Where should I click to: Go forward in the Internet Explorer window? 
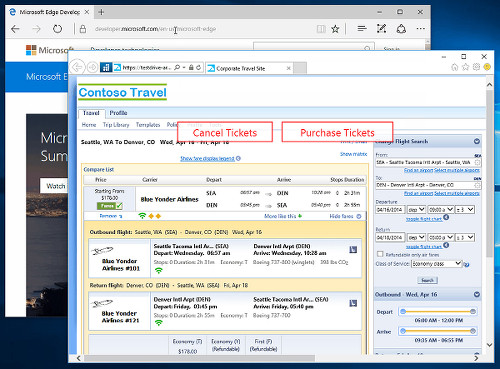(92, 68)
